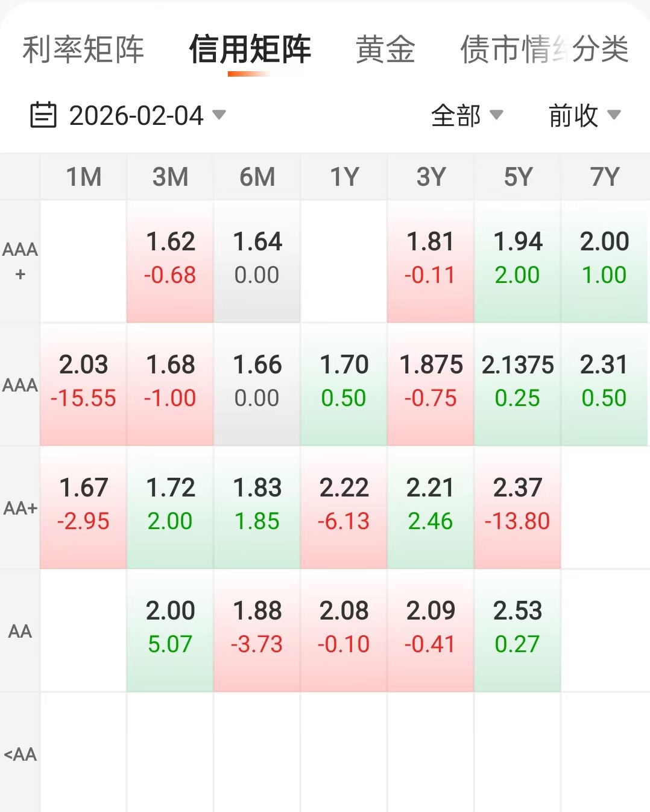Go to the 债市情绪分类 tab

coord(544,49)
